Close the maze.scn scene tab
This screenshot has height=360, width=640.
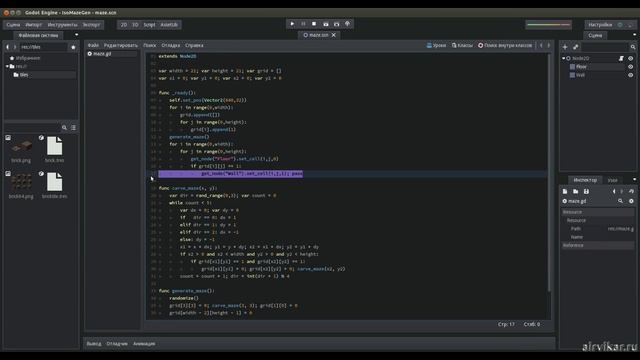333,35
